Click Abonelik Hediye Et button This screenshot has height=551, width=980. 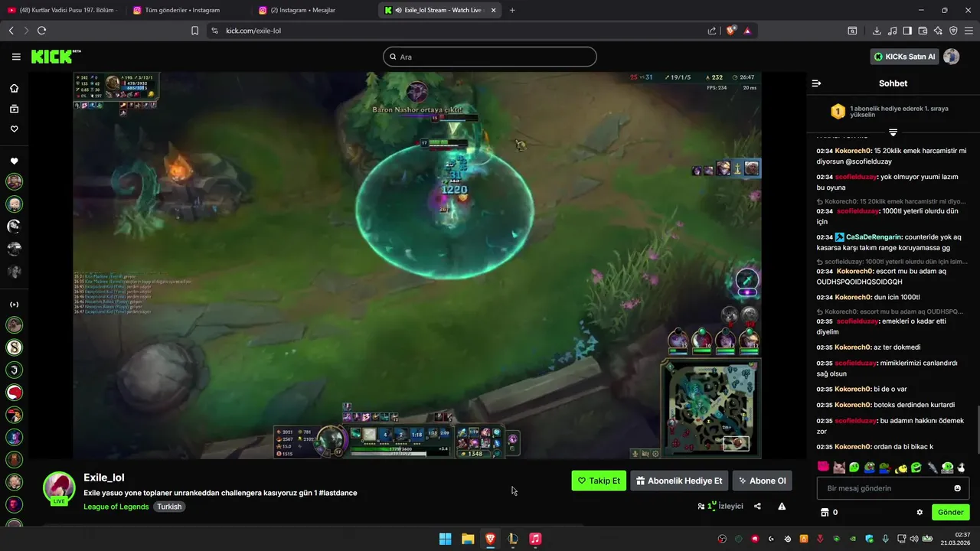[x=679, y=481]
